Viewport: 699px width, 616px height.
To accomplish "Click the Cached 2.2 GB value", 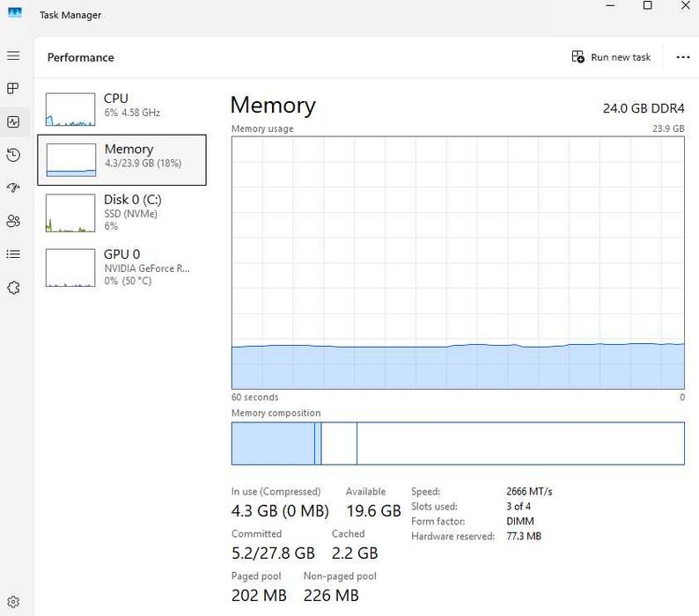I will click(x=355, y=554).
